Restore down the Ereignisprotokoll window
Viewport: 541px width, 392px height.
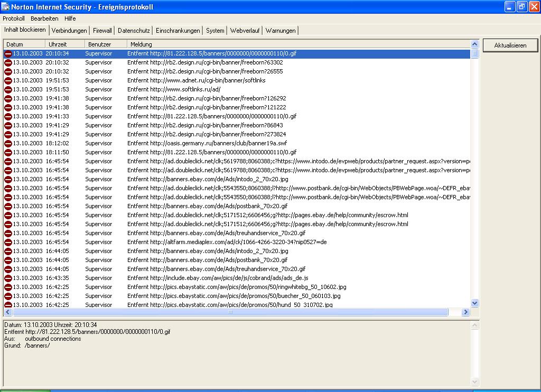tap(521, 6)
